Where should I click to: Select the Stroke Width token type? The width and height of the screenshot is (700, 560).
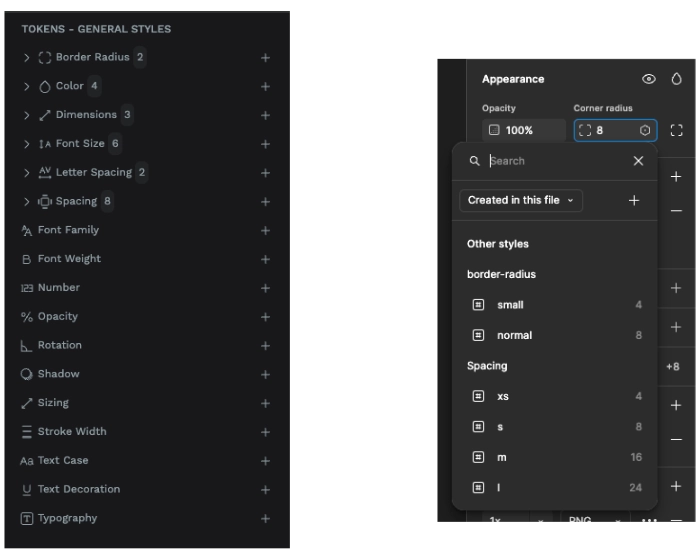point(63,431)
